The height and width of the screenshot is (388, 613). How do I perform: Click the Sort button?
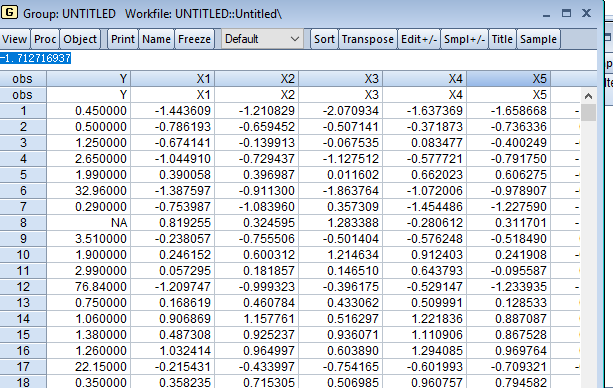pyautogui.click(x=324, y=39)
